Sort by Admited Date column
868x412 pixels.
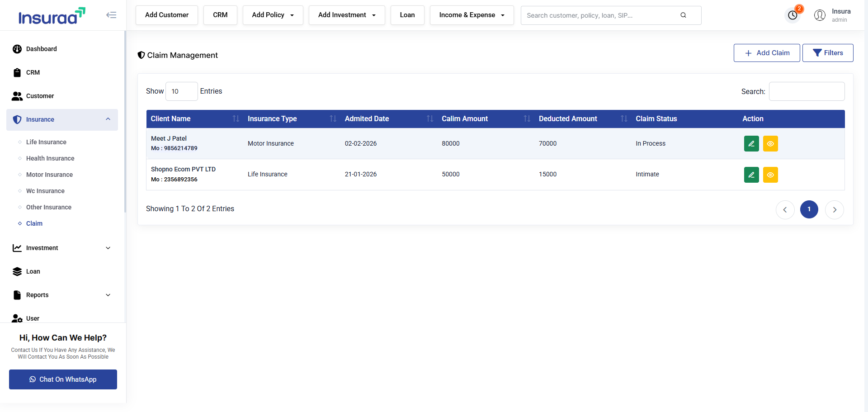[389, 119]
